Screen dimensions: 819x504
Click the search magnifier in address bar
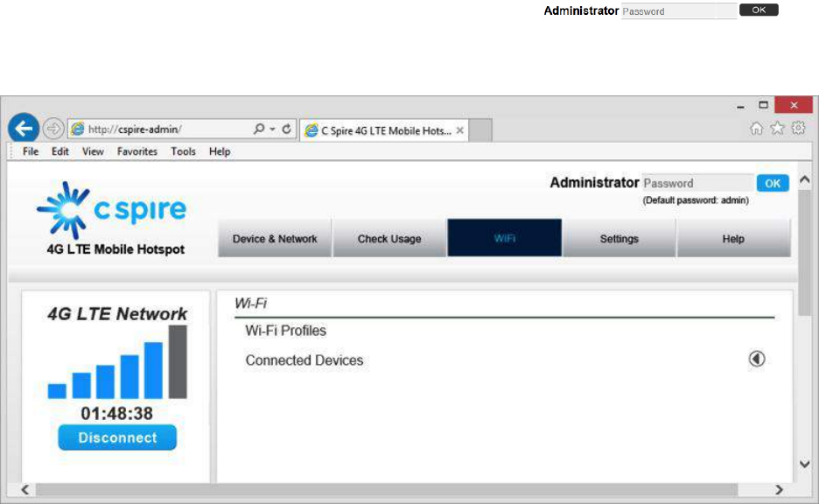pyautogui.click(x=258, y=129)
